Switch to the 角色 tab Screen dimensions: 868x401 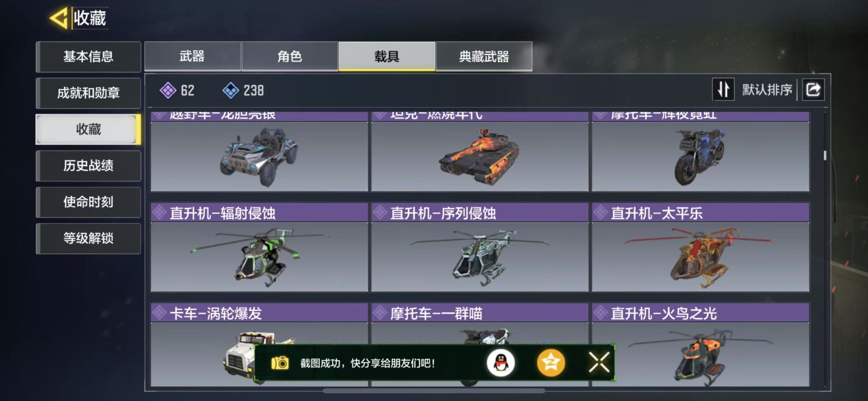(x=290, y=57)
